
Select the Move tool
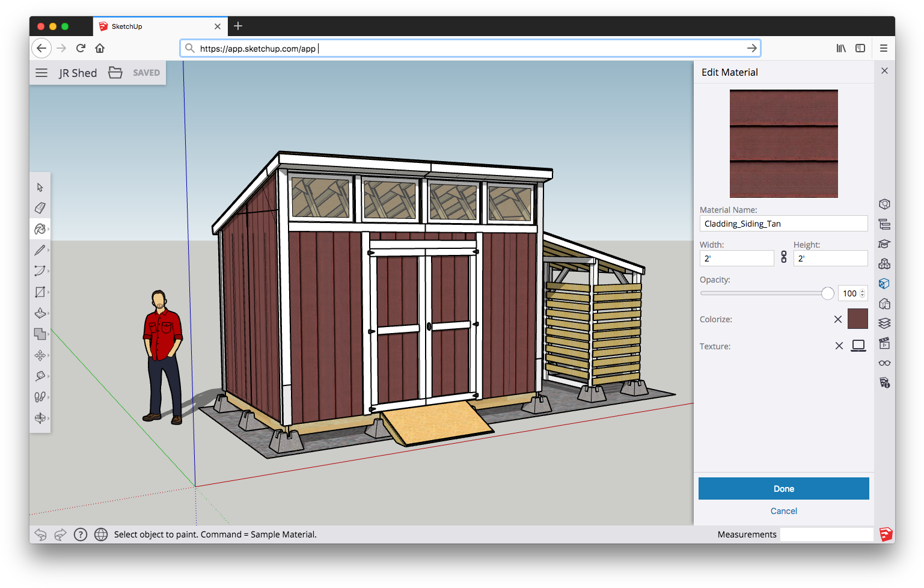pyautogui.click(x=40, y=355)
